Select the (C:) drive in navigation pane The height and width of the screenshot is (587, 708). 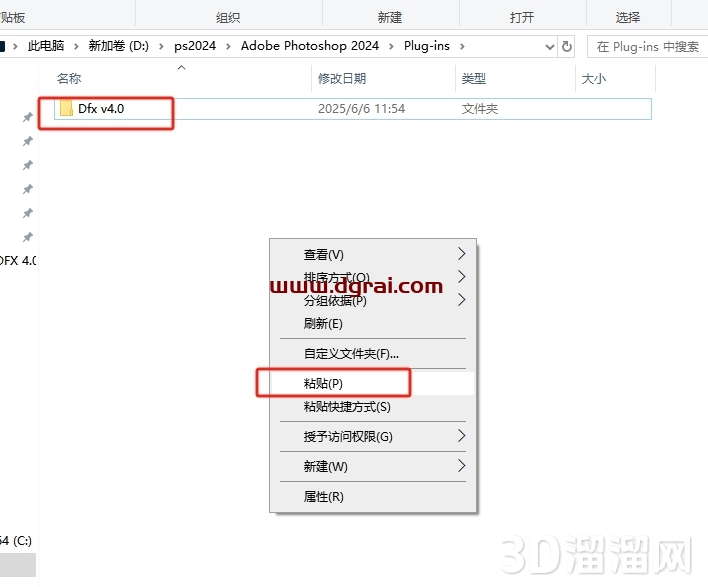[x=16, y=540]
